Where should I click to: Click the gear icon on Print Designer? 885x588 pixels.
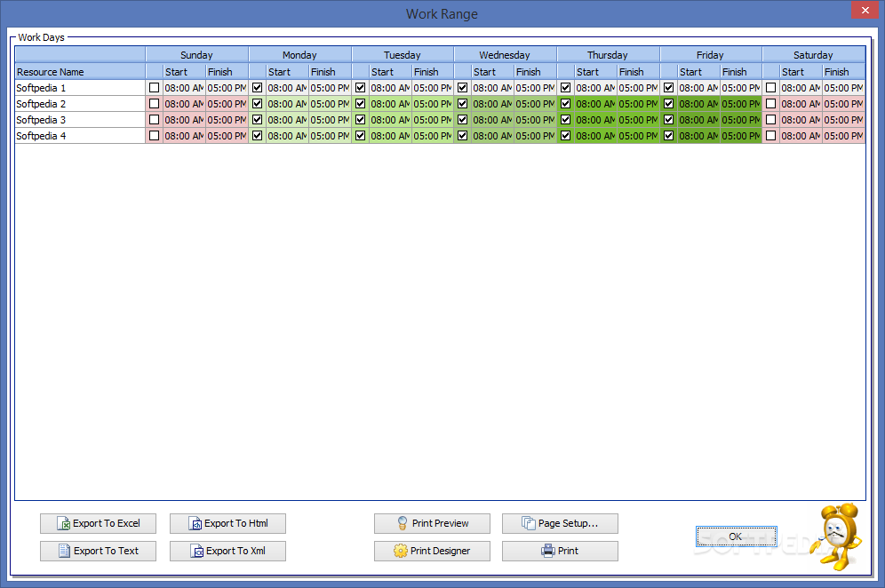click(400, 551)
